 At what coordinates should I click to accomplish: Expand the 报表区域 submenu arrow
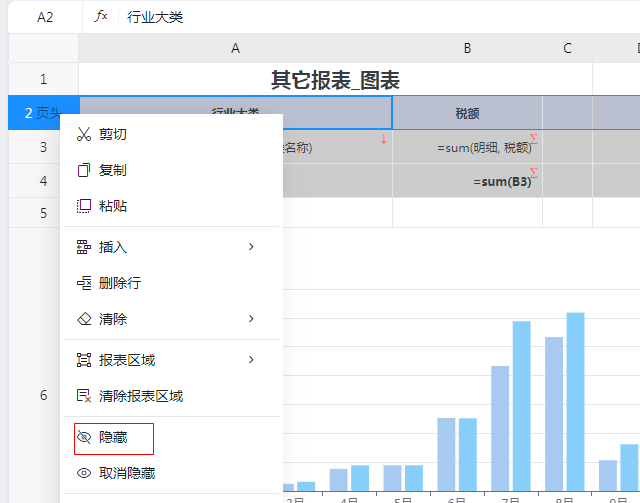pyautogui.click(x=251, y=360)
